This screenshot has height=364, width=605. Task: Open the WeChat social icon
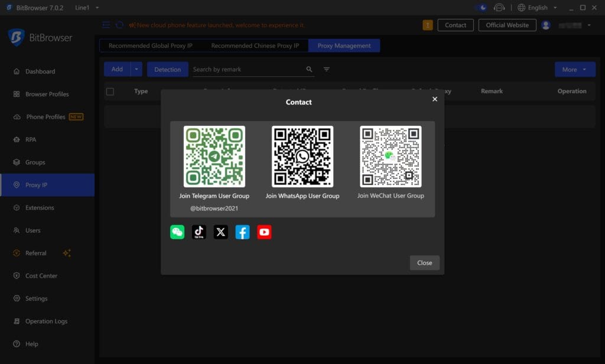(x=177, y=232)
